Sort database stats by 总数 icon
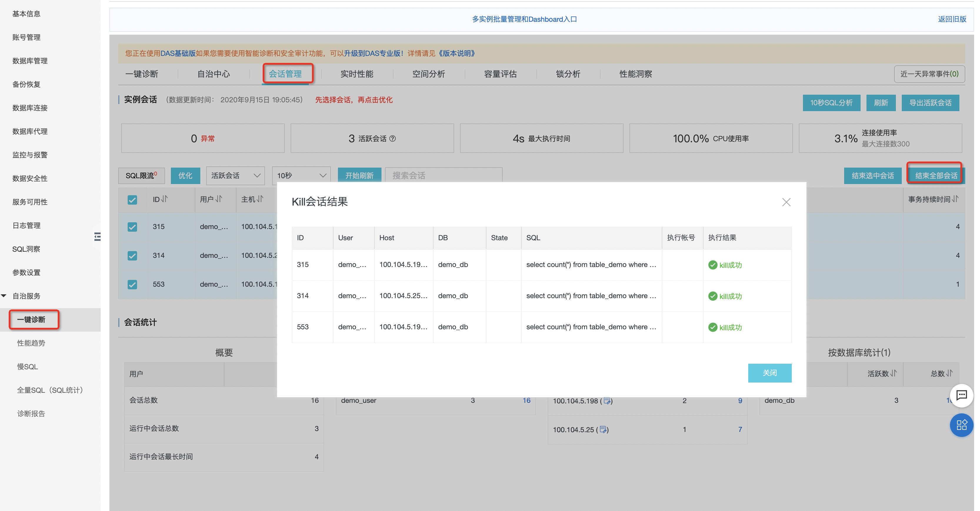 (949, 373)
